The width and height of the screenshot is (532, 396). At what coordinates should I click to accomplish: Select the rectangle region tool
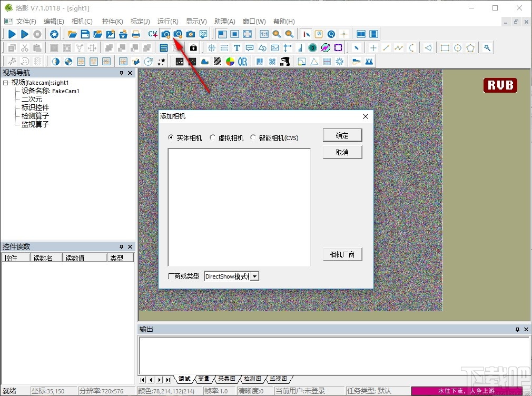445,48
